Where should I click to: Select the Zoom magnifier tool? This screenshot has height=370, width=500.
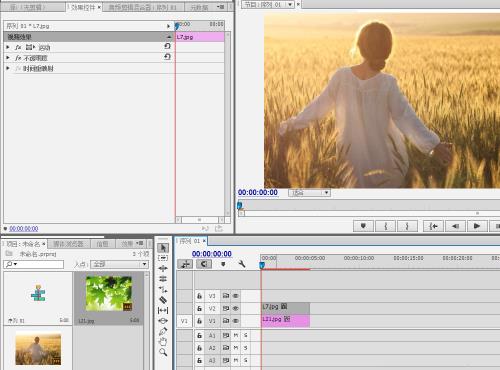click(x=163, y=352)
